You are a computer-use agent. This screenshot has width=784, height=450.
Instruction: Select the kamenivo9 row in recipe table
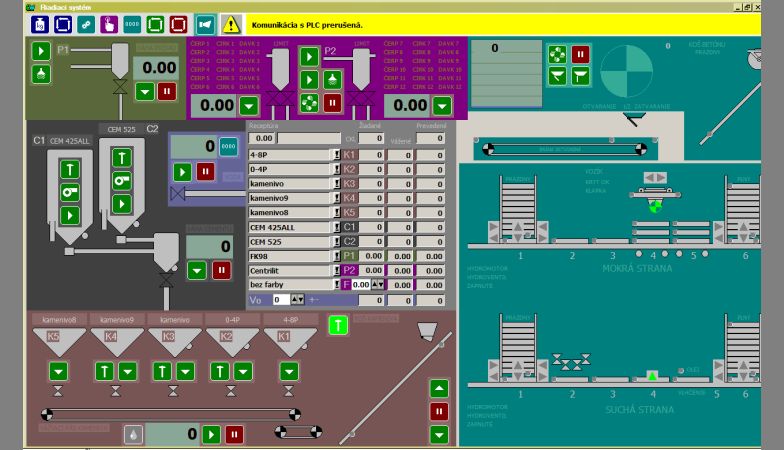(x=289, y=198)
